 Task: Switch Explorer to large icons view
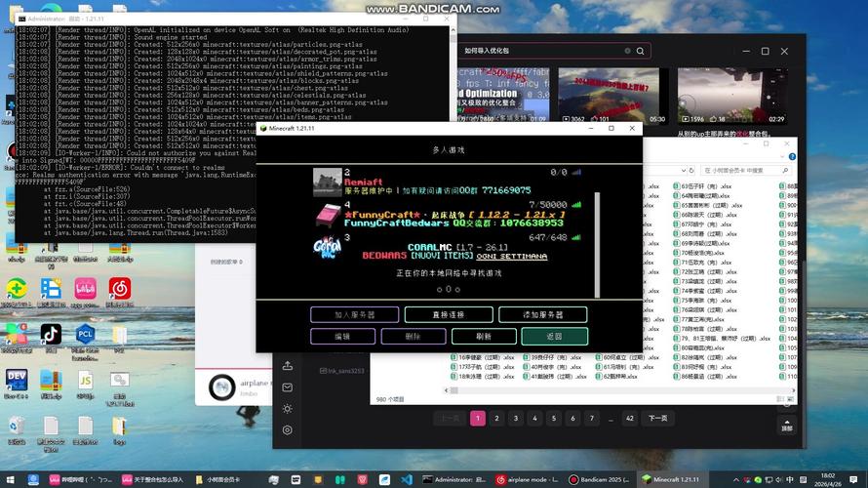point(791,399)
